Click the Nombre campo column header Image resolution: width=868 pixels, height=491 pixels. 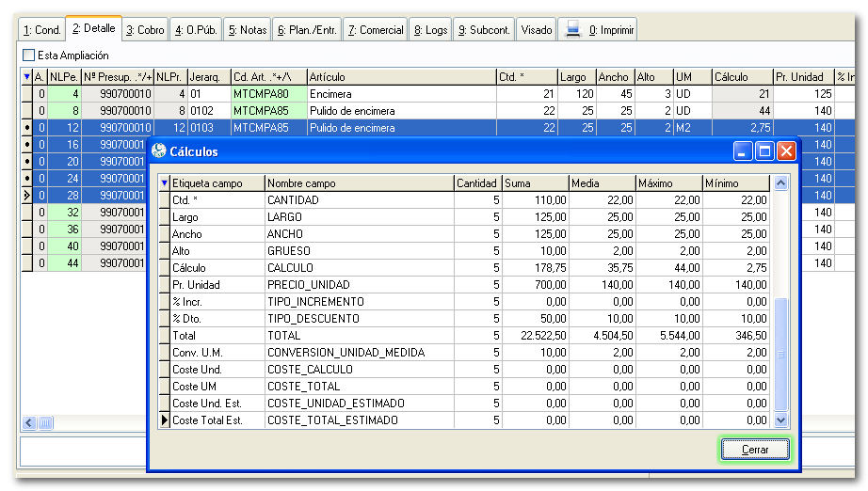tap(360, 183)
